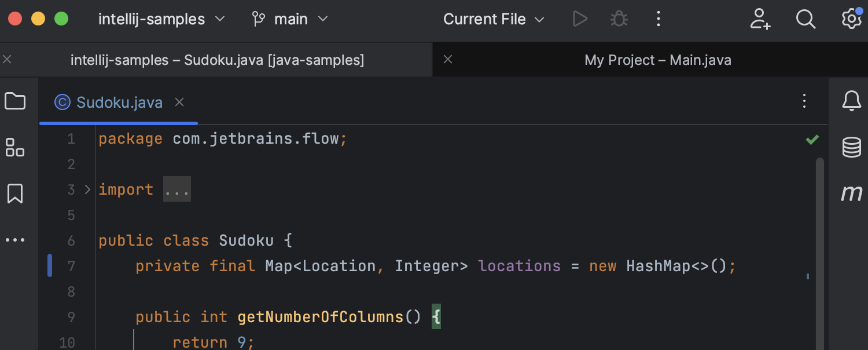This screenshot has height=350, width=868.
Task: Open the Structure tool window icon
Action: [x=15, y=147]
